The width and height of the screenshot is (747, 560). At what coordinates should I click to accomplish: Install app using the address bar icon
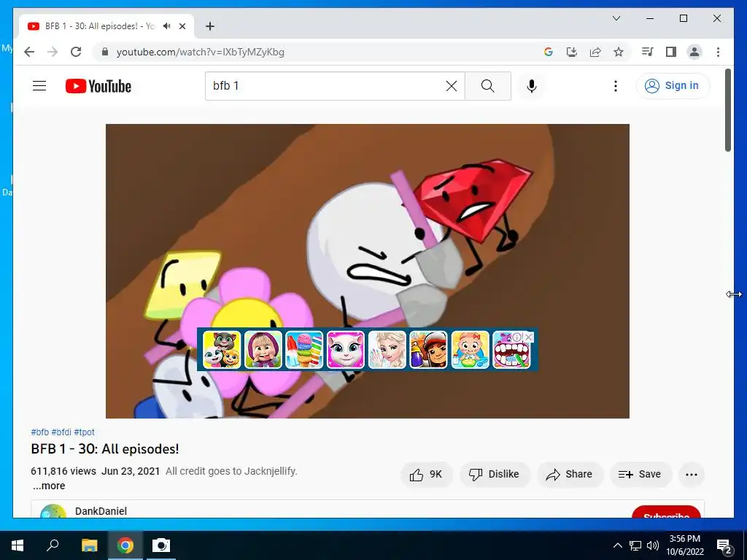[x=572, y=52]
